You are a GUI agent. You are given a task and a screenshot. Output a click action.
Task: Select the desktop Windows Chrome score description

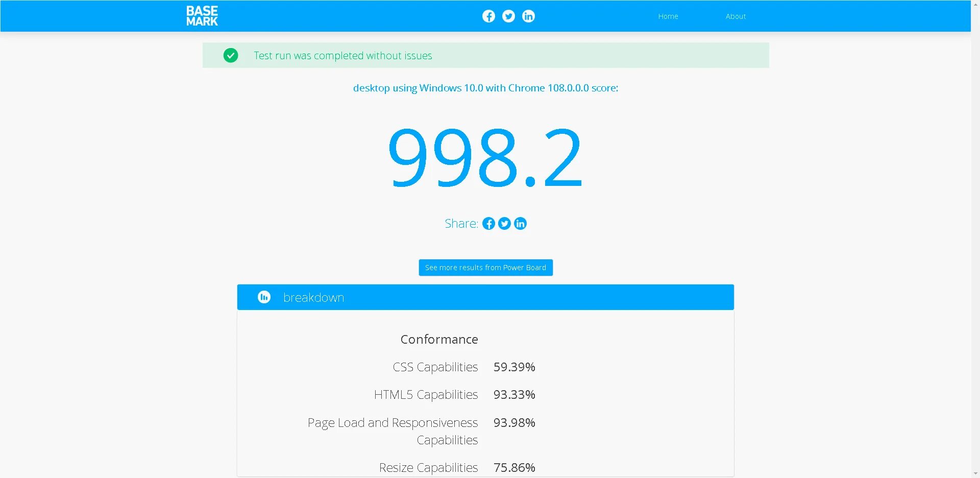(485, 88)
